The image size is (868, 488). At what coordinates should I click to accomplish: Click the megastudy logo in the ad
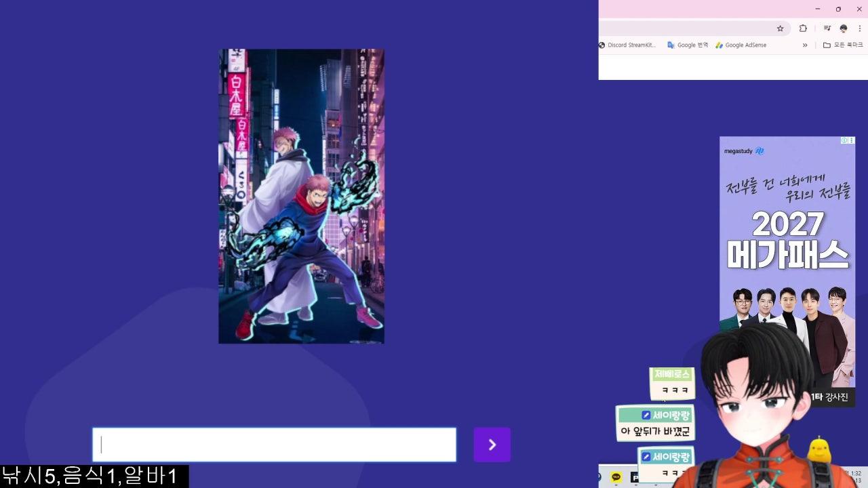[744, 151]
